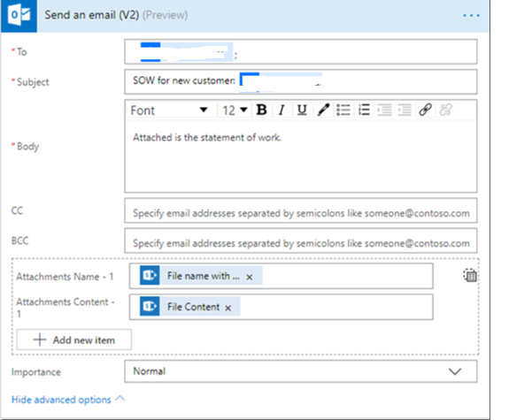Toggle Bold formatting in the body toolbar
Image resolution: width=532 pixels, height=420 pixels.
point(262,110)
